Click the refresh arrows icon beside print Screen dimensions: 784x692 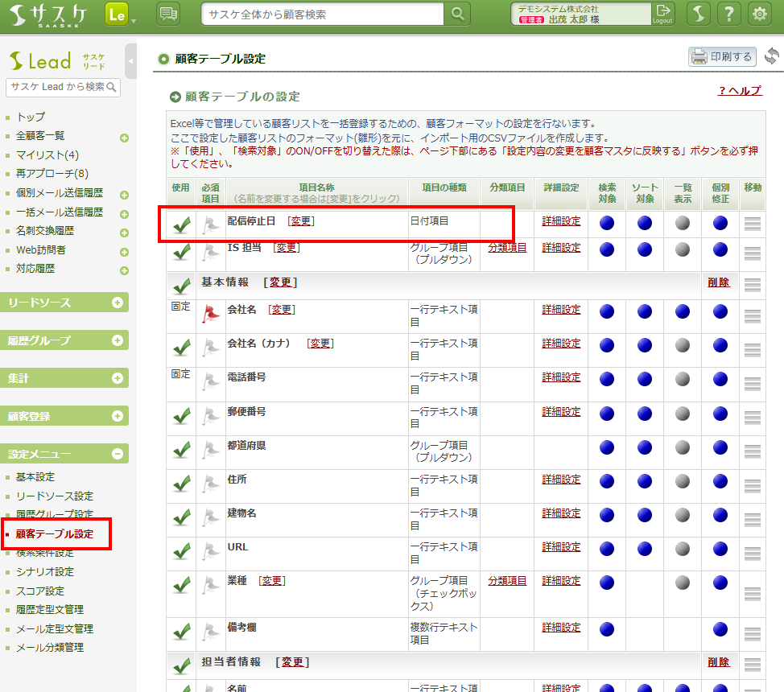pyautogui.click(x=771, y=56)
